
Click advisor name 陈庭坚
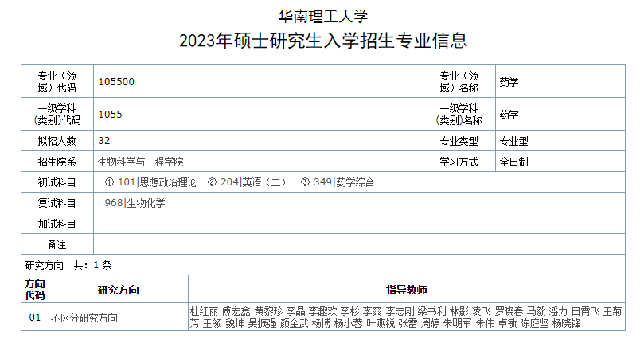pos(534,323)
